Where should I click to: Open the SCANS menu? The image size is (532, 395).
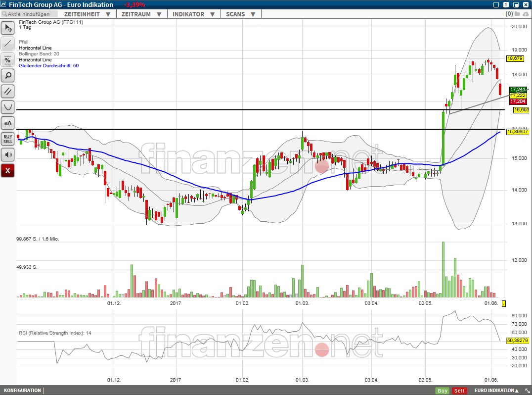click(x=240, y=14)
